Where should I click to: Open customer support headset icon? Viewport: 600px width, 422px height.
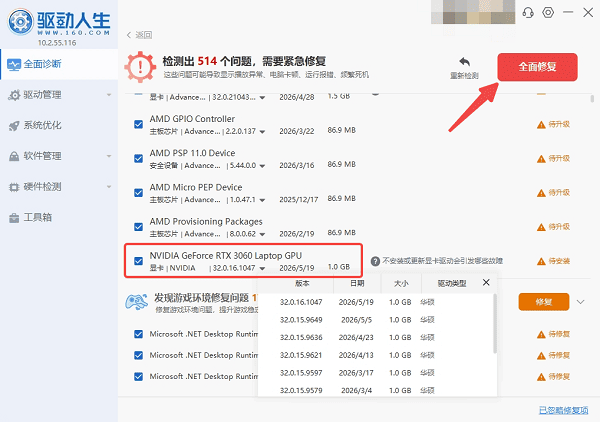coord(528,13)
